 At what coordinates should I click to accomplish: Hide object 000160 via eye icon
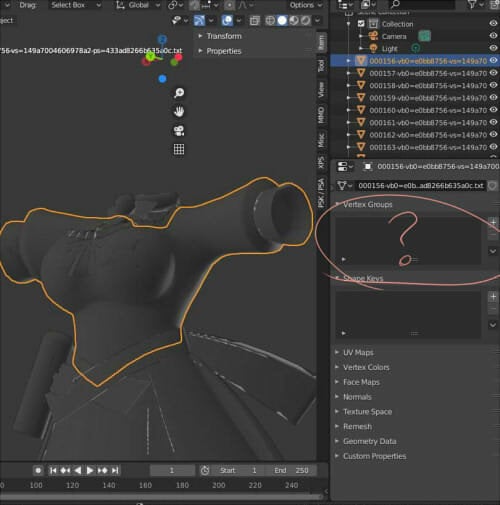(x=493, y=110)
